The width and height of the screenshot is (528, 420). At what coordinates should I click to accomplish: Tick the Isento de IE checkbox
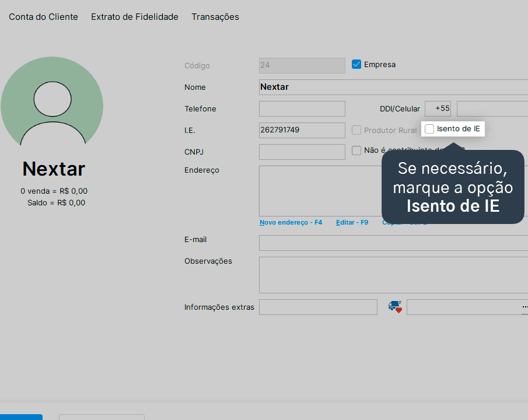[x=429, y=129]
